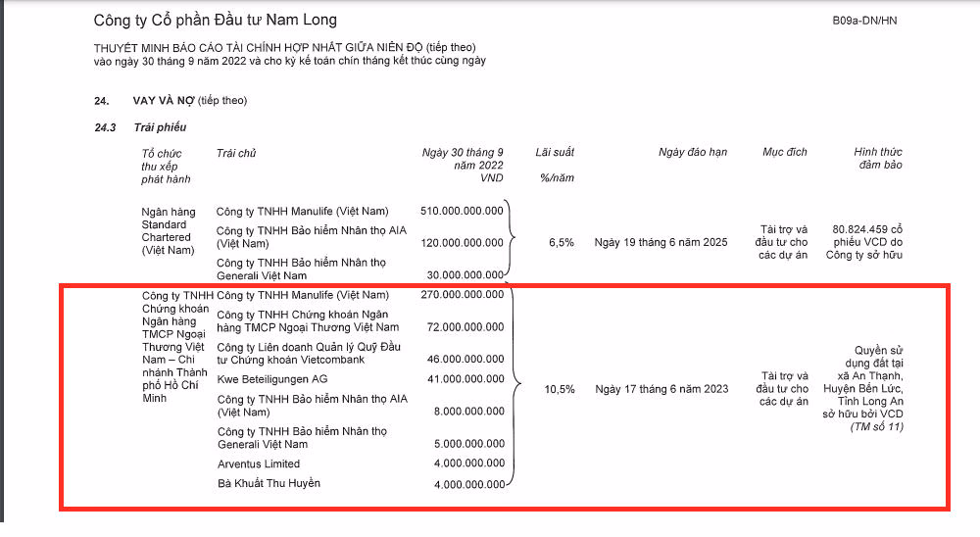Select the Kwe Beteiligungen AG bondholder

pos(272,378)
